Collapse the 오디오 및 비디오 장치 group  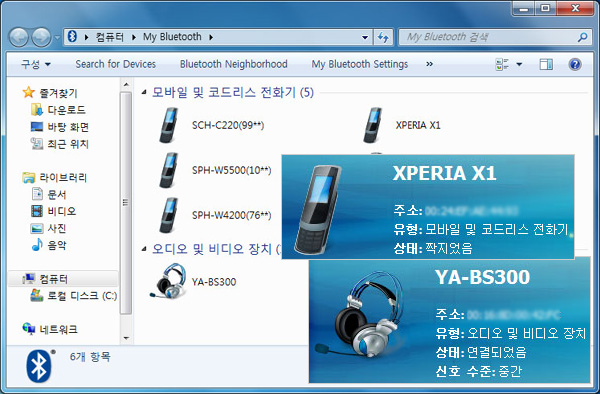[144, 249]
